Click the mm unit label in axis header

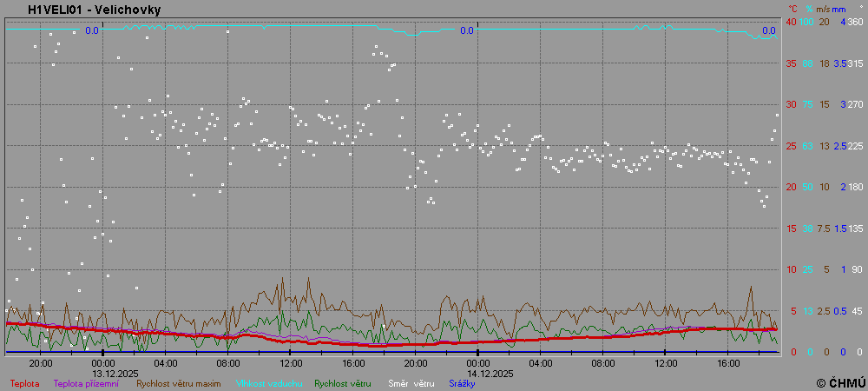point(838,10)
